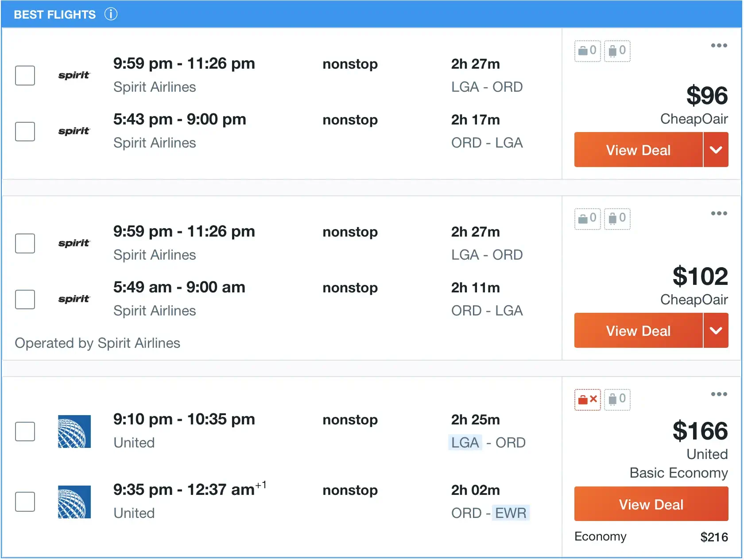Check the 9:59 pm Spirit flight in first result
Image resolution: width=744 pixels, height=560 pixels.
(x=25, y=75)
